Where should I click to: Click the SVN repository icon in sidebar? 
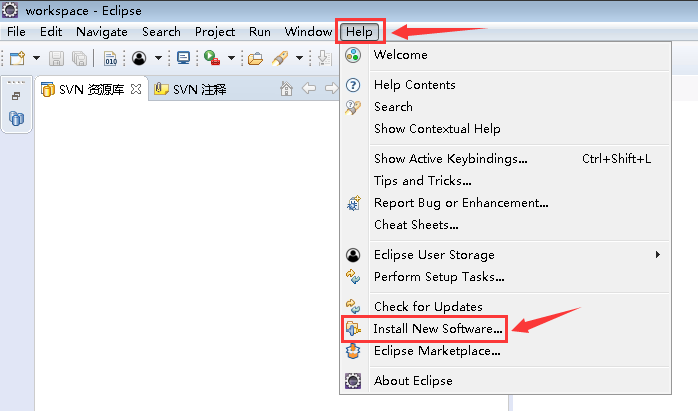point(16,118)
